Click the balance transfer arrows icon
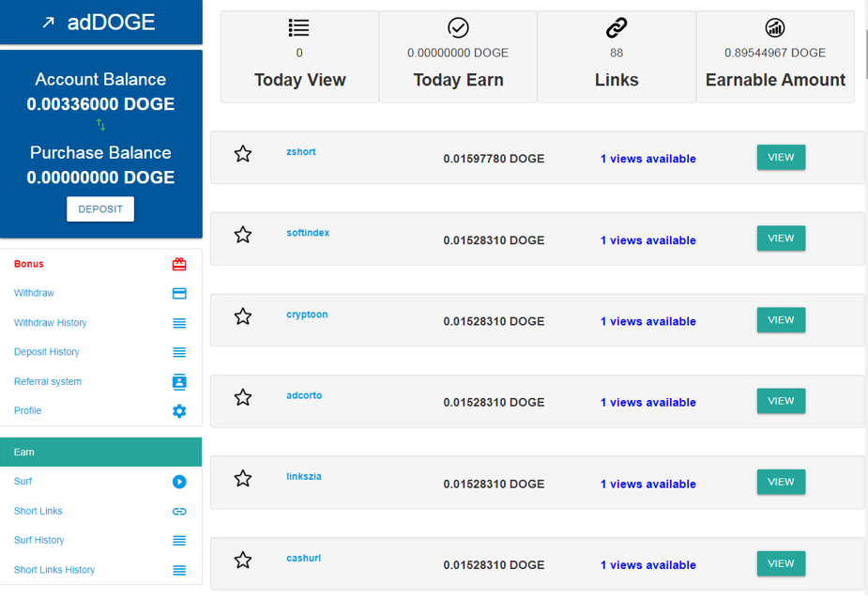Viewport: 868px width, 600px height. (x=100, y=125)
